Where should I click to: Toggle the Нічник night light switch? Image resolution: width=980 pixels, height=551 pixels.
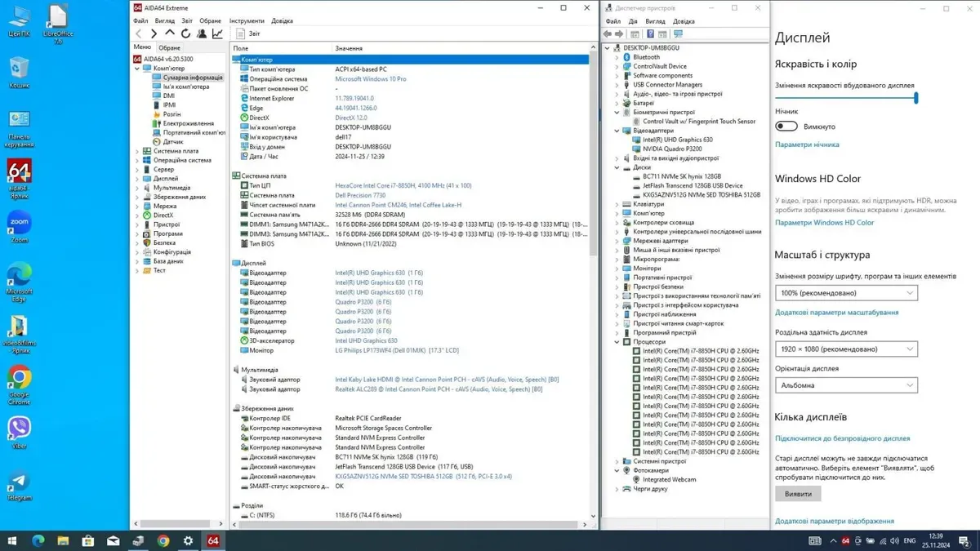786,127
